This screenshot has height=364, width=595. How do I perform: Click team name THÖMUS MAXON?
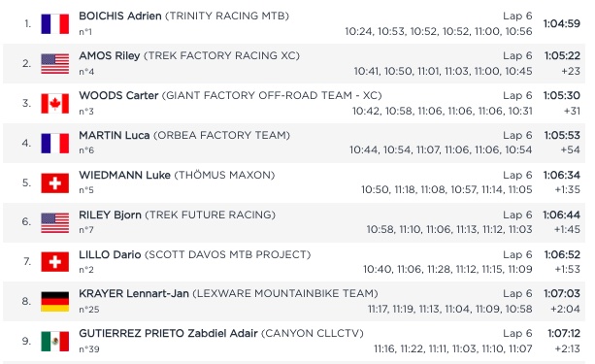(x=224, y=175)
